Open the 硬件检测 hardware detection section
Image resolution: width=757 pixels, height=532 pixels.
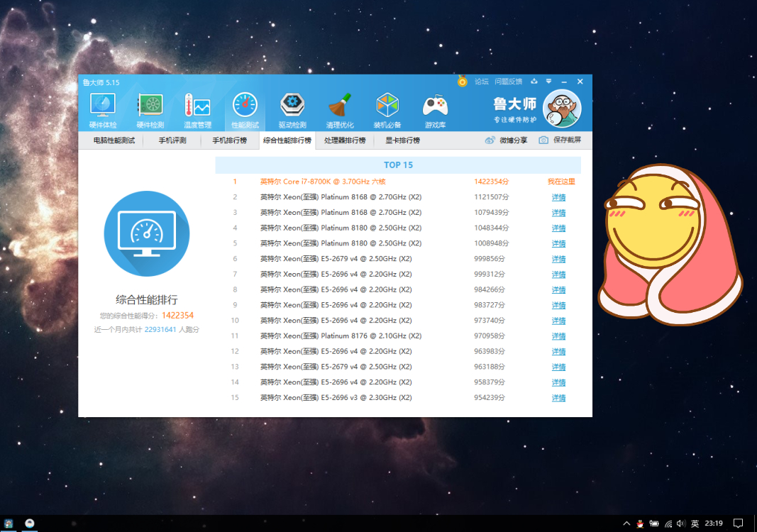(x=150, y=111)
